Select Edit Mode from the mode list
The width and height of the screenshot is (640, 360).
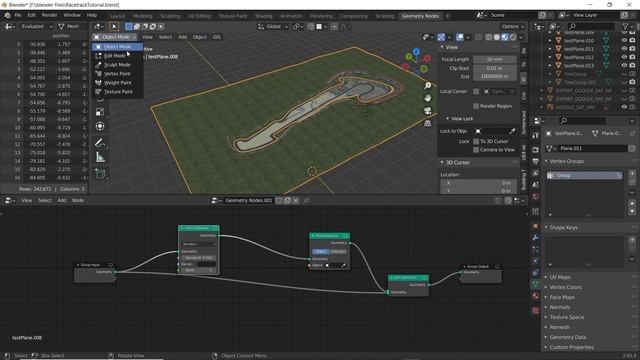pos(117,56)
